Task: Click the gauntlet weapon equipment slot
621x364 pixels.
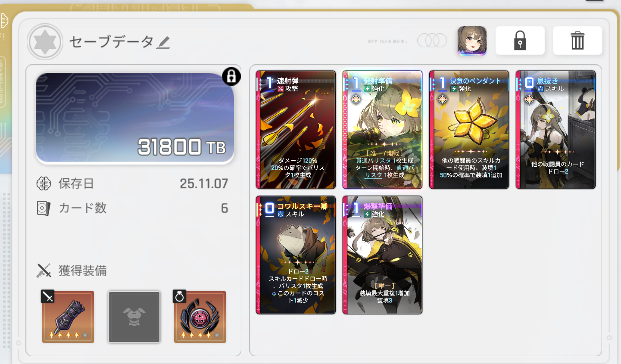Action: (68, 317)
